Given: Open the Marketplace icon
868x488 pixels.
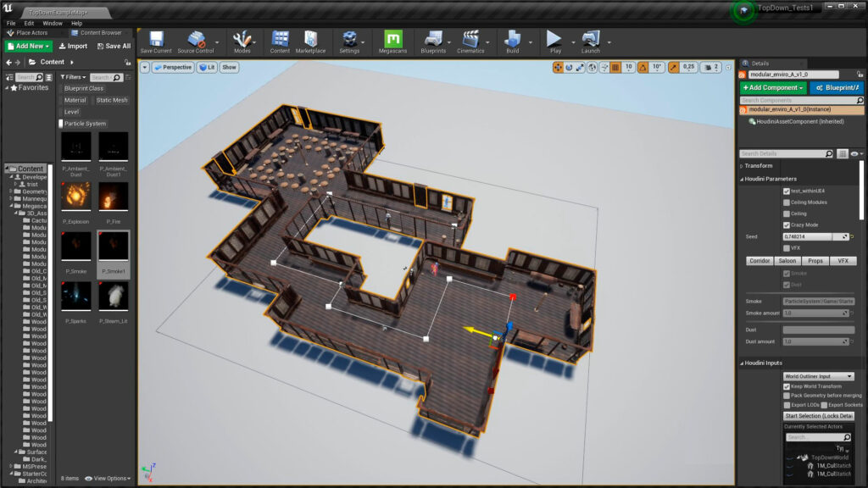Looking at the screenshot, I should (x=310, y=42).
